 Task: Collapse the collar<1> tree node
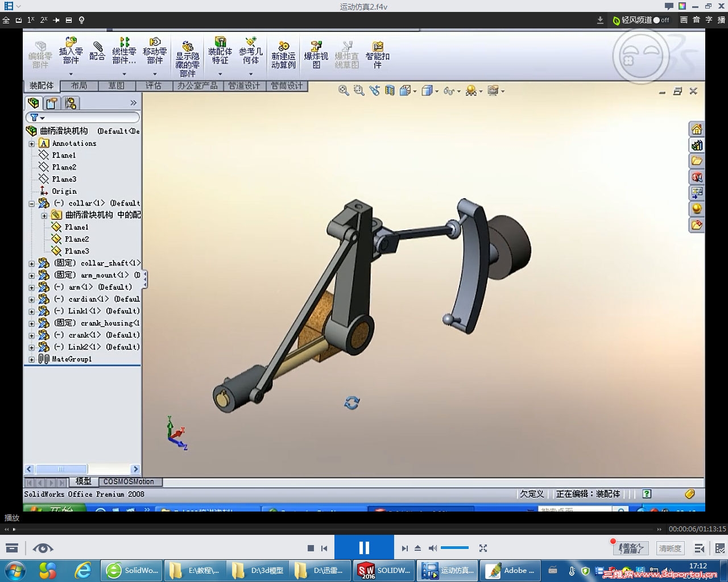click(x=32, y=203)
